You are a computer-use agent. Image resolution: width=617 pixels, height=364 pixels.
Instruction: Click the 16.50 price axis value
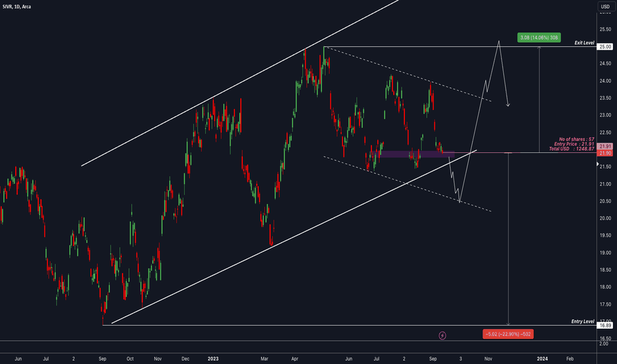(x=605, y=338)
